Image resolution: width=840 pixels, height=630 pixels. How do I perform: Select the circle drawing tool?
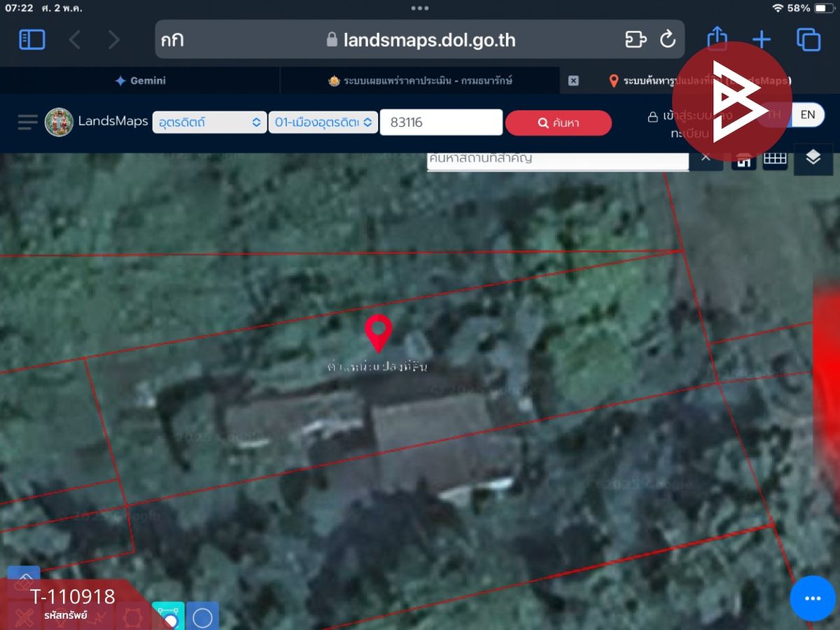202,617
